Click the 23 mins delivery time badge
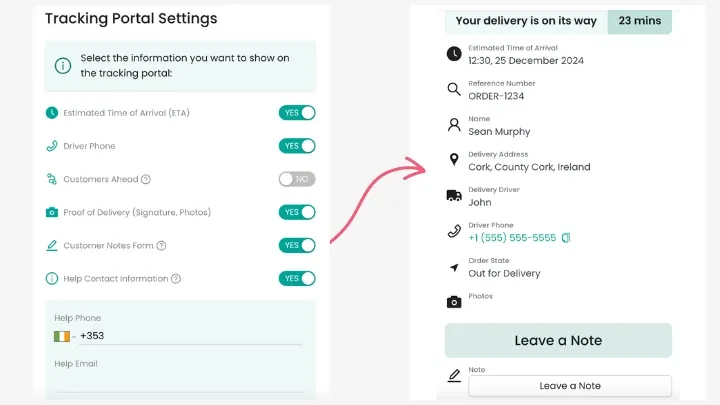720x405 pixels. [x=640, y=20]
